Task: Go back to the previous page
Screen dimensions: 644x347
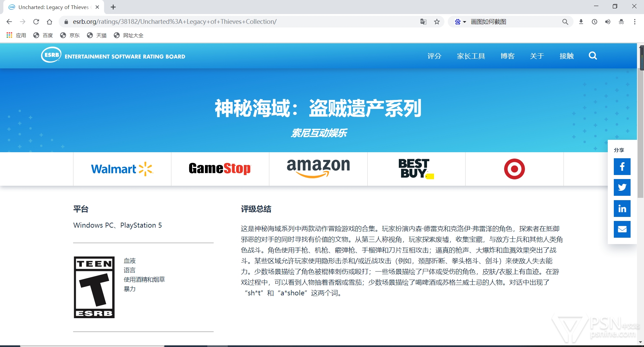Action: 9,22
